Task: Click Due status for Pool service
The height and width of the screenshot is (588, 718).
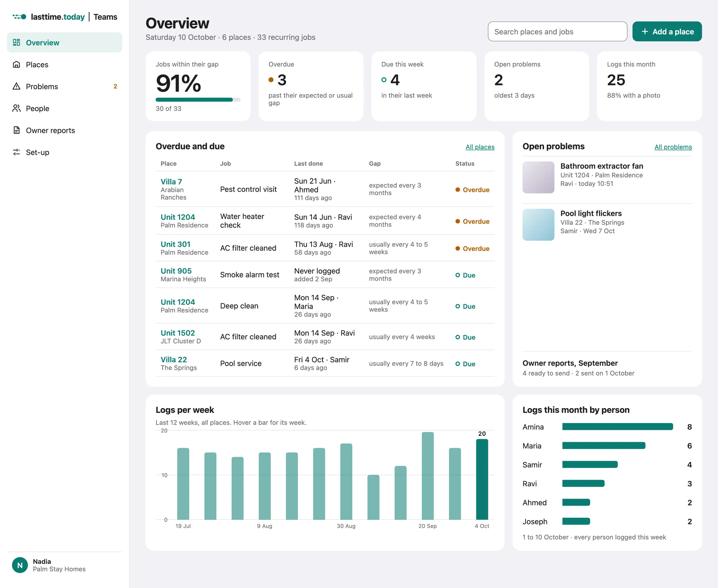Action: coord(465,364)
